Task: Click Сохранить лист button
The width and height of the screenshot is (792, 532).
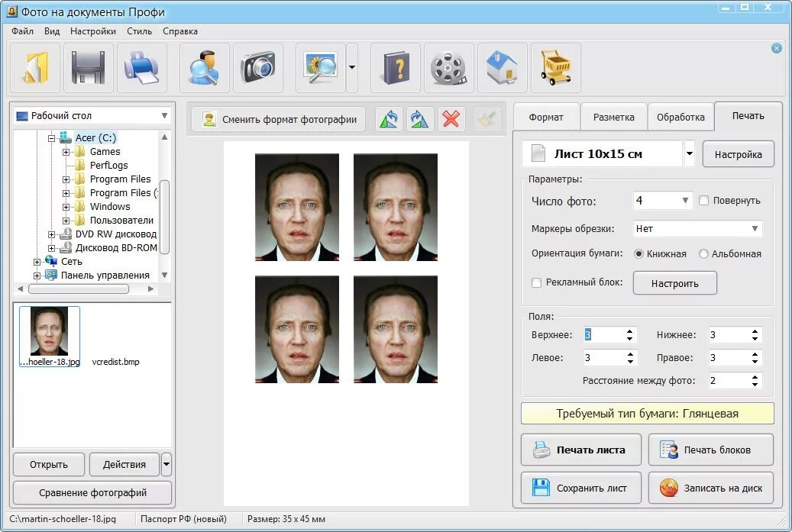Action: click(x=581, y=488)
